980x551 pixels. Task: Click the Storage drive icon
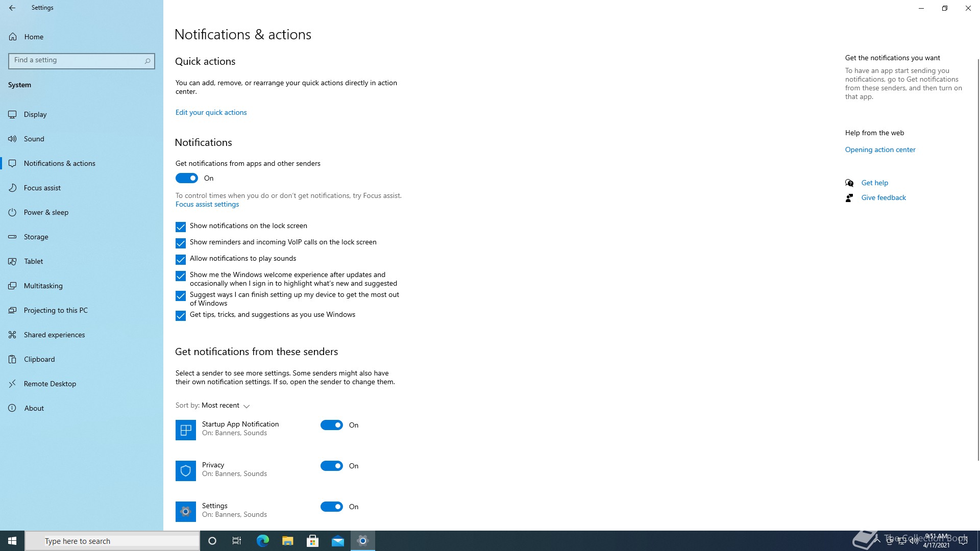tap(13, 237)
